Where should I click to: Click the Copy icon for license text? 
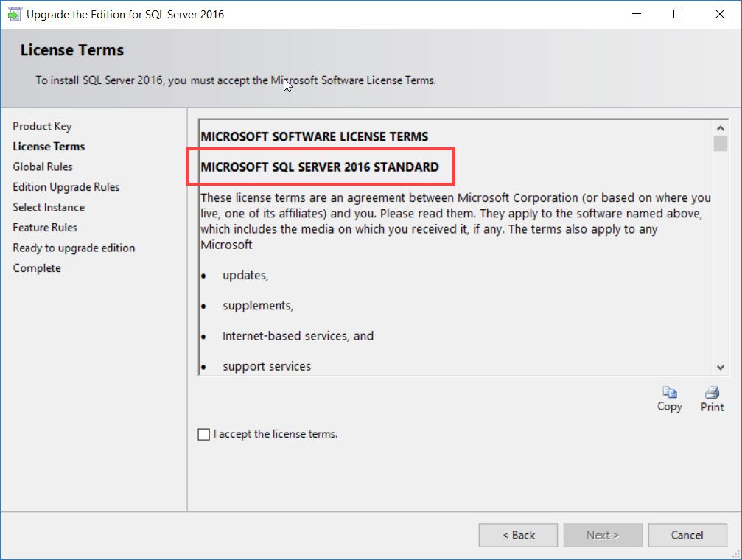pos(669,393)
